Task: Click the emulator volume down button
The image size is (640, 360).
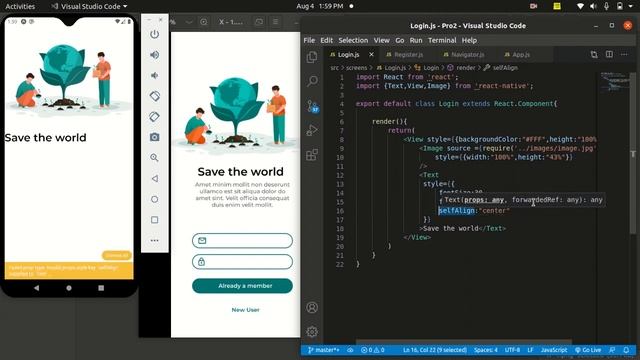Action: [154, 76]
